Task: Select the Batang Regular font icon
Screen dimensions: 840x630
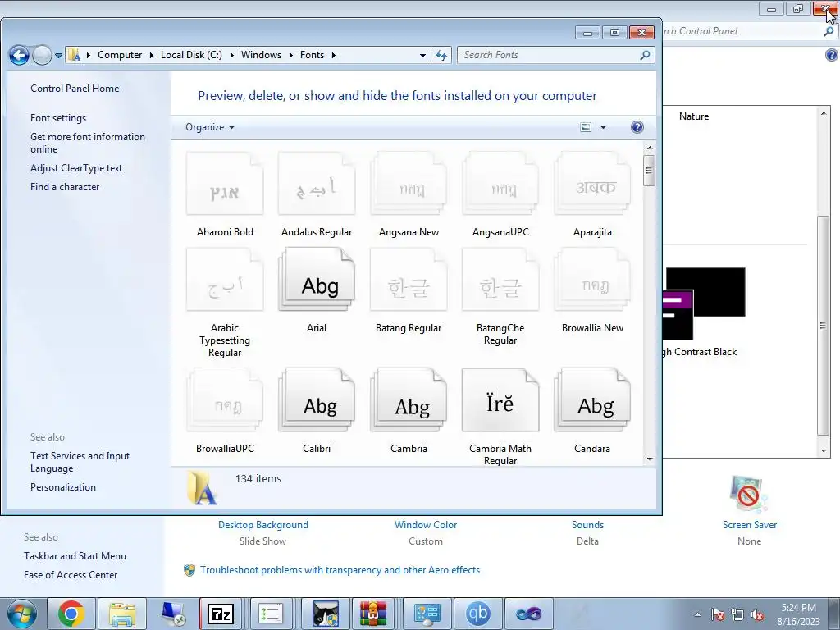Action: [x=409, y=280]
